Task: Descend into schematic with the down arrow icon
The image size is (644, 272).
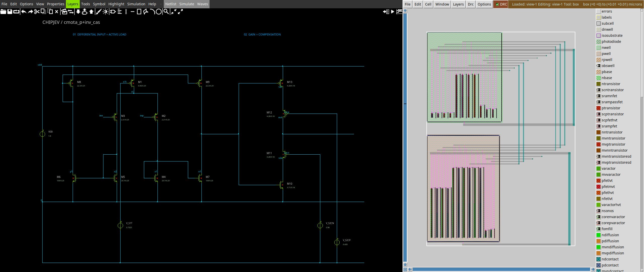Action: 78,12
